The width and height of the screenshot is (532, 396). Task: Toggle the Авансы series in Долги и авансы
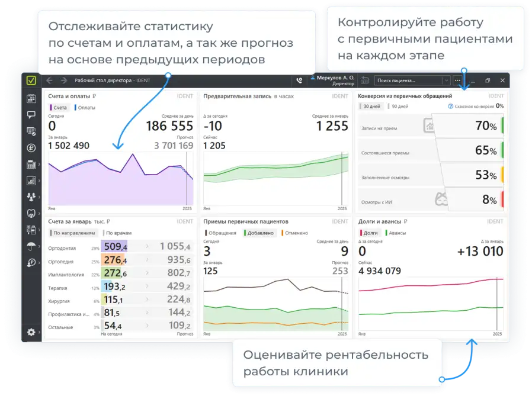coord(397,233)
